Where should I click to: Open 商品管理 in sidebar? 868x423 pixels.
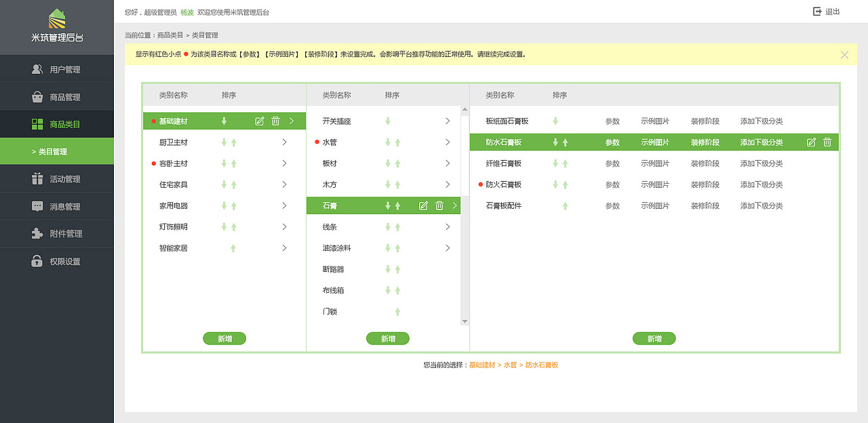(57, 97)
